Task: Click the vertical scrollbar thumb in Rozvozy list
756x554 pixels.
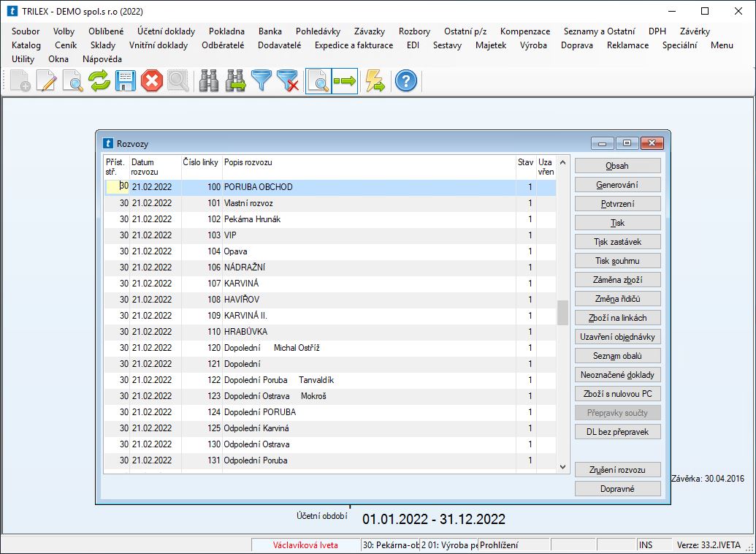Action: (x=562, y=313)
